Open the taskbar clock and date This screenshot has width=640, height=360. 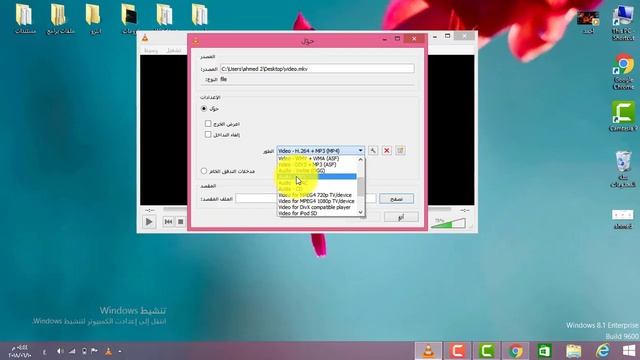[20, 351]
